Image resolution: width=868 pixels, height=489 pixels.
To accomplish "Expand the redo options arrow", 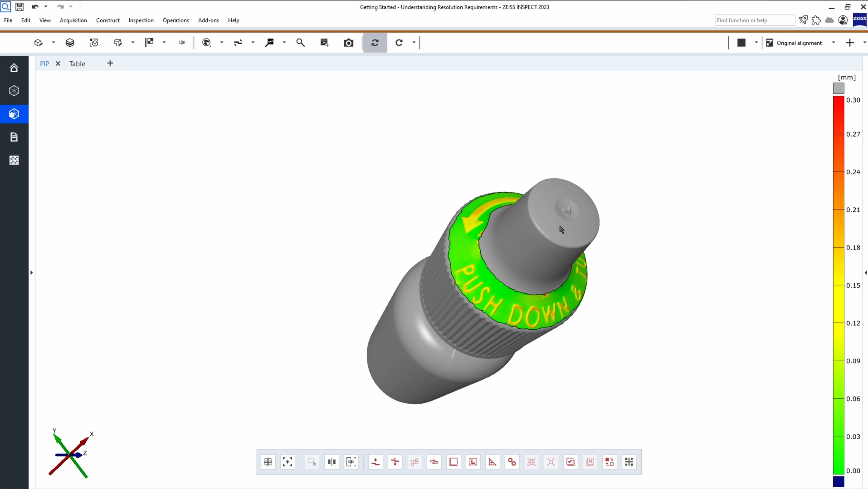I will tap(71, 6).
